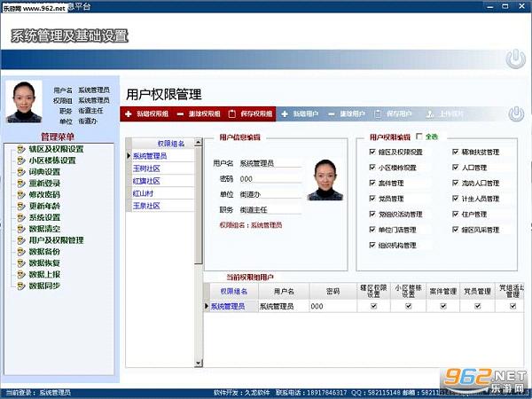Click the up arrow of the group list scrollbar

(199, 142)
